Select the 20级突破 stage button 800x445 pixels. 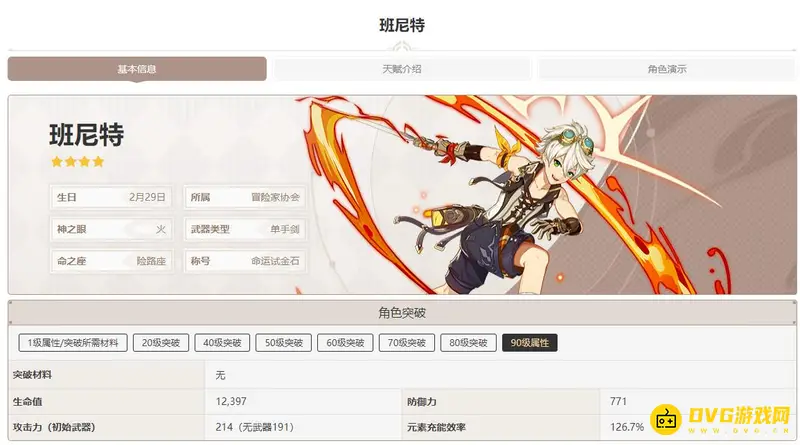coord(161,343)
